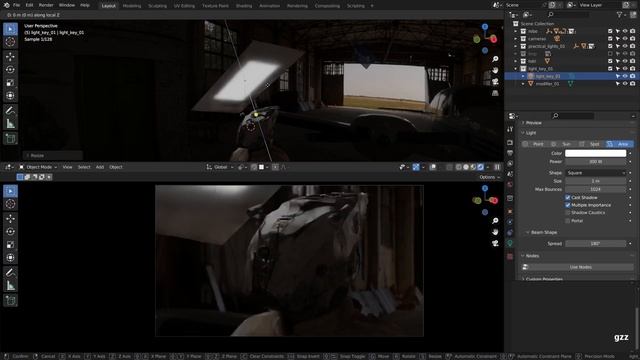Open the Render properties tab

point(510,142)
